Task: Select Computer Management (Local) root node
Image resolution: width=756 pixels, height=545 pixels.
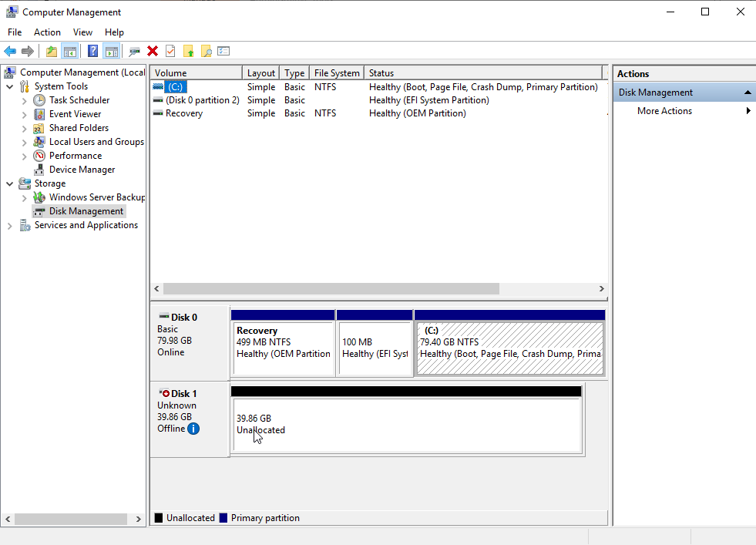Action: pos(82,72)
